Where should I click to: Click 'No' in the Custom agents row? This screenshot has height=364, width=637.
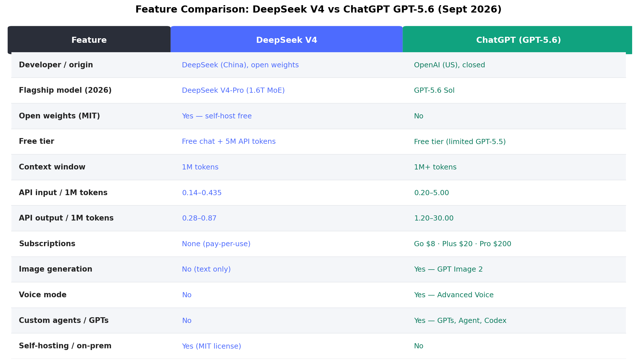(187, 321)
